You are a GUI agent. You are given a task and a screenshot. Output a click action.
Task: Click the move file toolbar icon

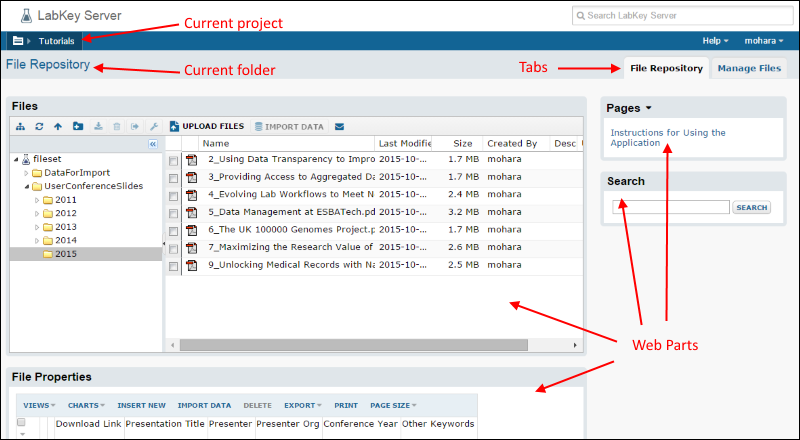[x=135, y=127]
